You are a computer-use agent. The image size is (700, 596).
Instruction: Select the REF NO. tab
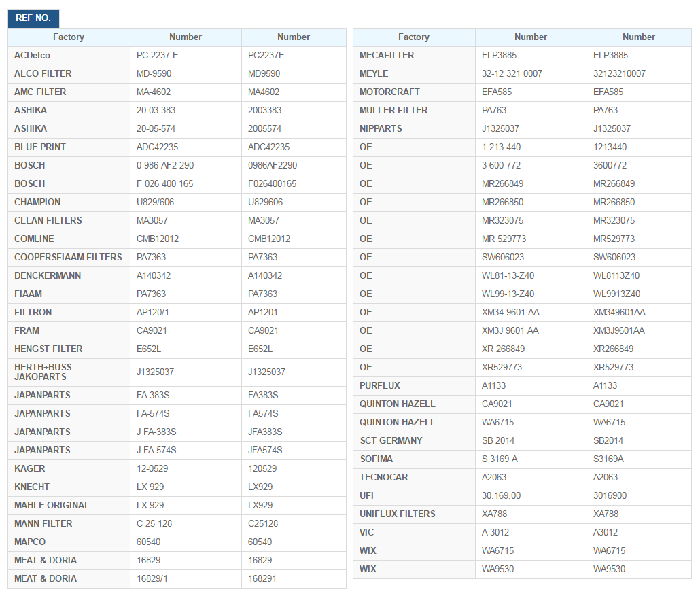33,18
